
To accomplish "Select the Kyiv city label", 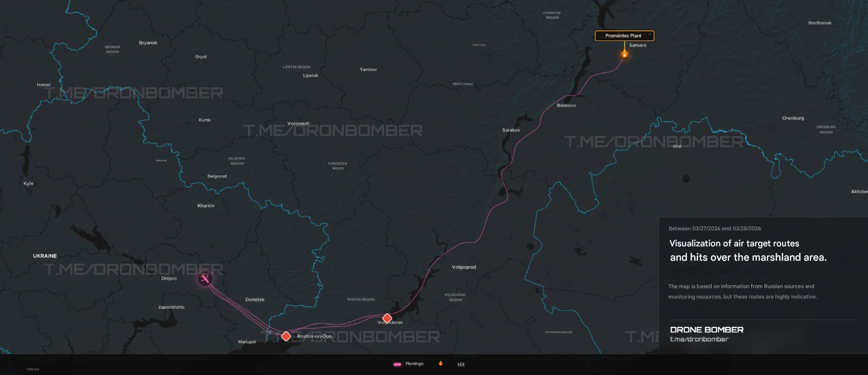I will point(28,183).
